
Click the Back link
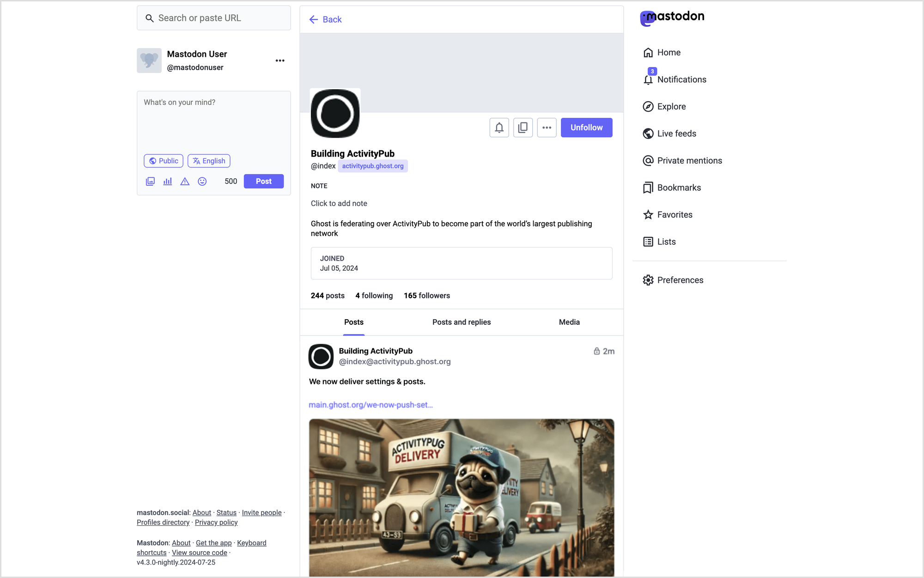point(326,19)
